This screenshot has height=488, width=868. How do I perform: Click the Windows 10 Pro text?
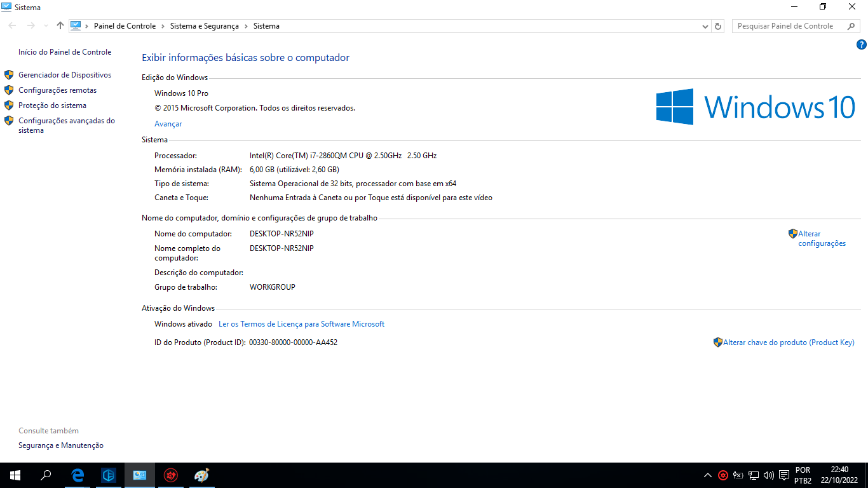[x=181, y=93]
